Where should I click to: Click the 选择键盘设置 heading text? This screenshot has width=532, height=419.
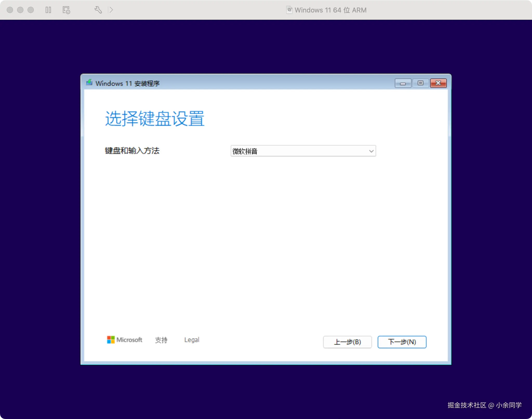(x=155, y=119)
